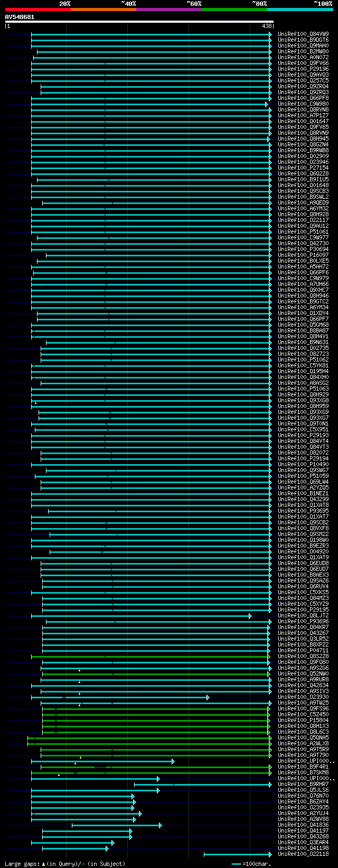Viewport: 338px width, 868px height.
Task: Select label UniRef100_B9RWB8
Action: coord(303,151)
